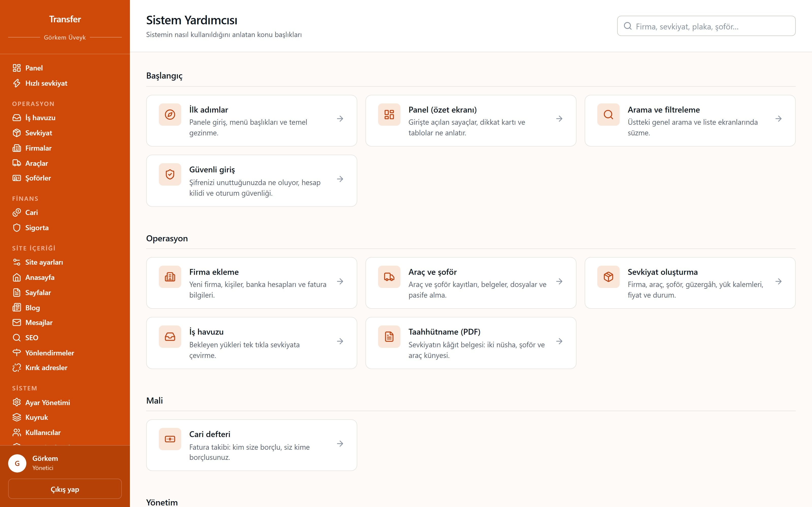The image size is (812, 507).
Task: Click the magnifier icon on Arama ve filtreleme card
Action: [608, 115]
